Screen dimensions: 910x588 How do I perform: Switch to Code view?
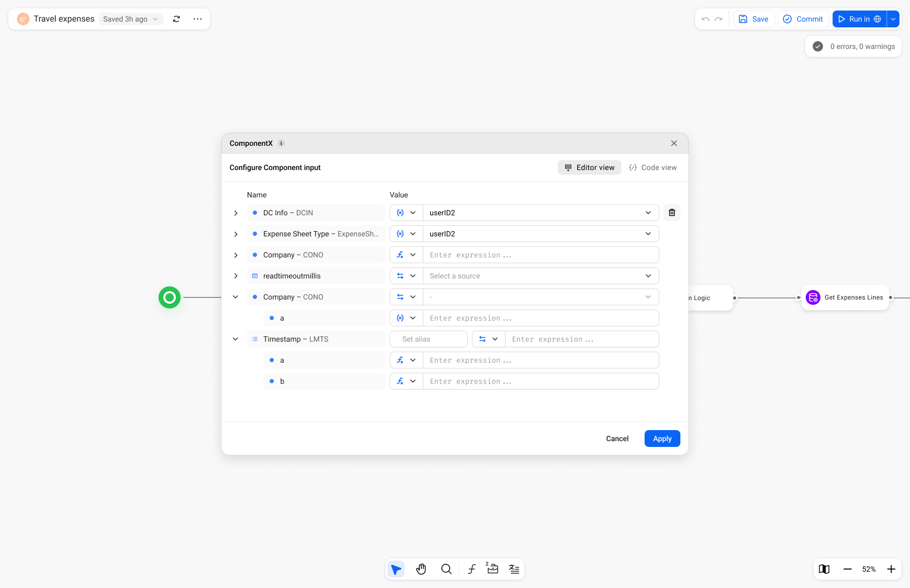tap(652, 167)
